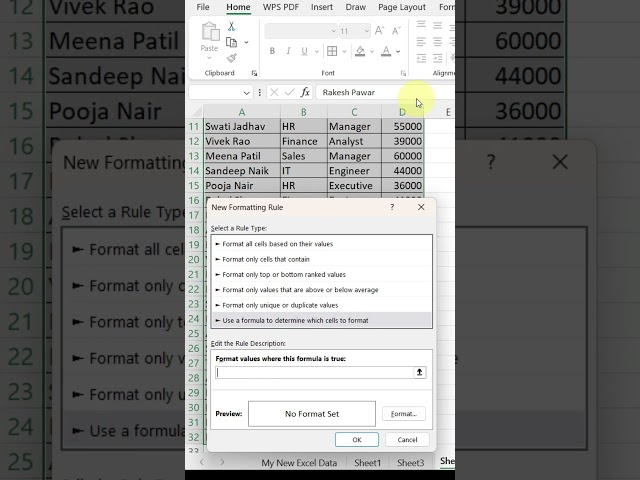
Task: Select 'Format all cells based on their values'
Action: tap(322, 244)
